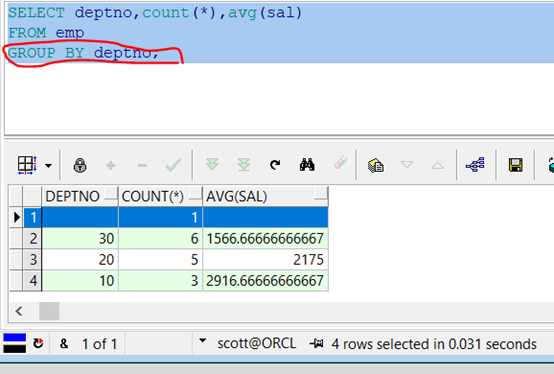Select the COUNT(*) column header

pyautogui.click(x=160, y=196)
